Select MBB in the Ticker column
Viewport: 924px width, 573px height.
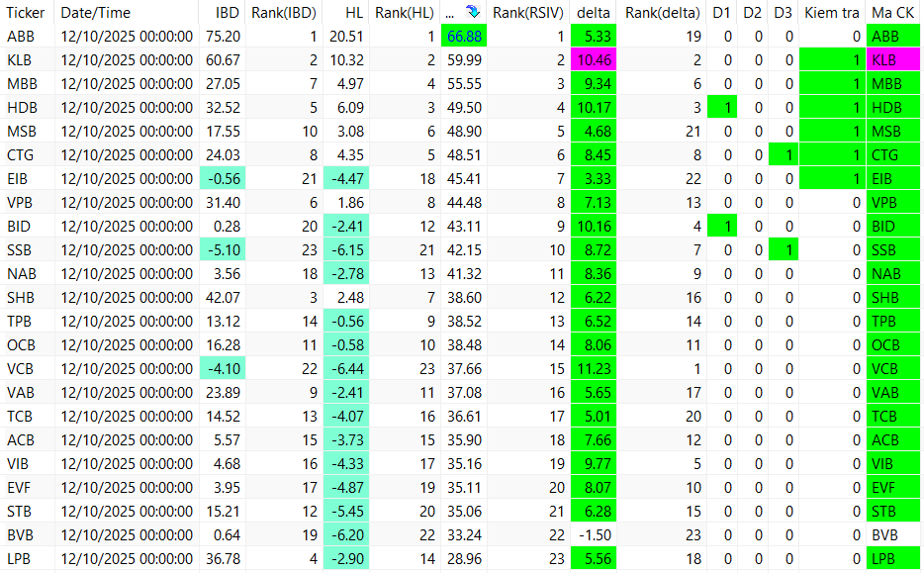click(22, 84)
